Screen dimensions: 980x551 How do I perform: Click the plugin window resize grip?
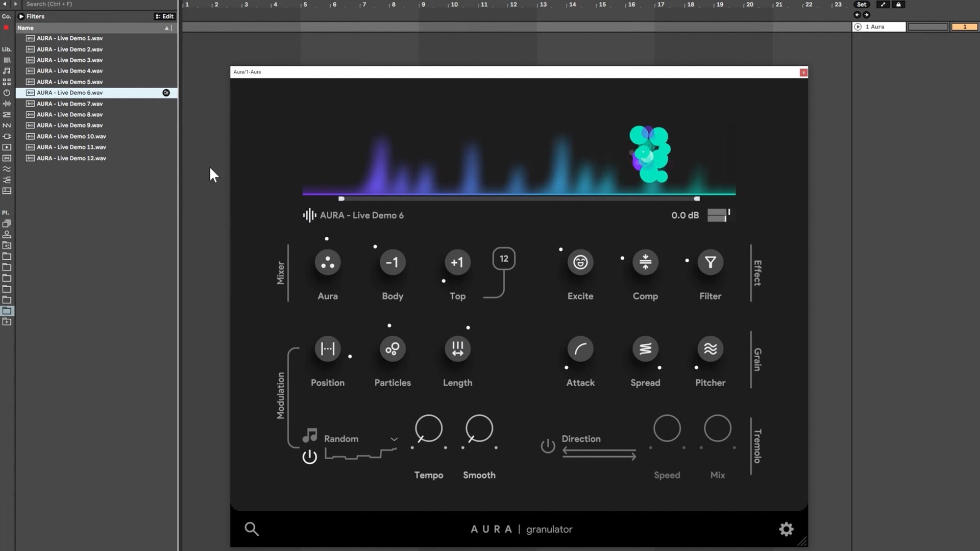pyautogui.click(x=802, y=542)
